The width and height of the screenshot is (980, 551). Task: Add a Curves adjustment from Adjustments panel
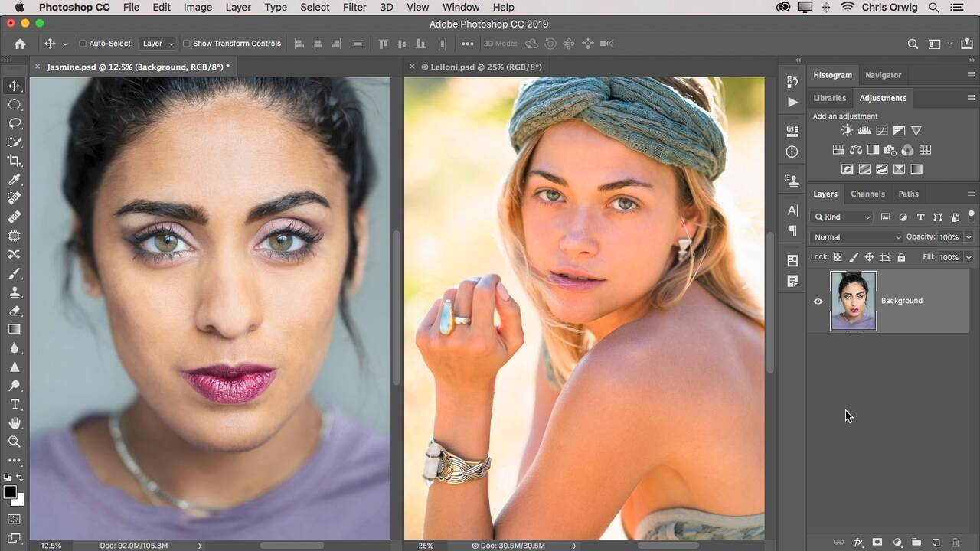882,131
